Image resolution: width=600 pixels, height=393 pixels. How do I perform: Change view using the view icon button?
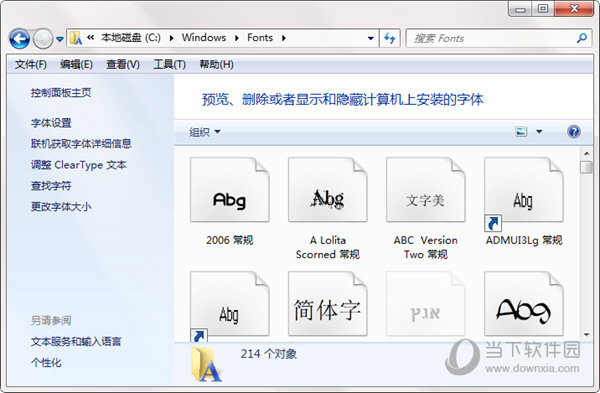(521, 132)
